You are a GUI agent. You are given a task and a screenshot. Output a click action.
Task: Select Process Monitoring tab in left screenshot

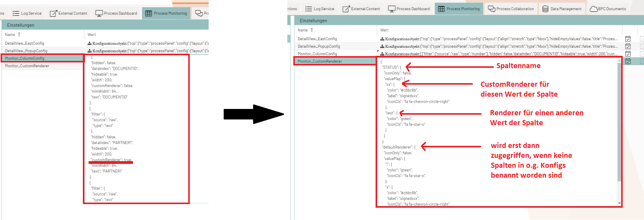tap(166, 13)
